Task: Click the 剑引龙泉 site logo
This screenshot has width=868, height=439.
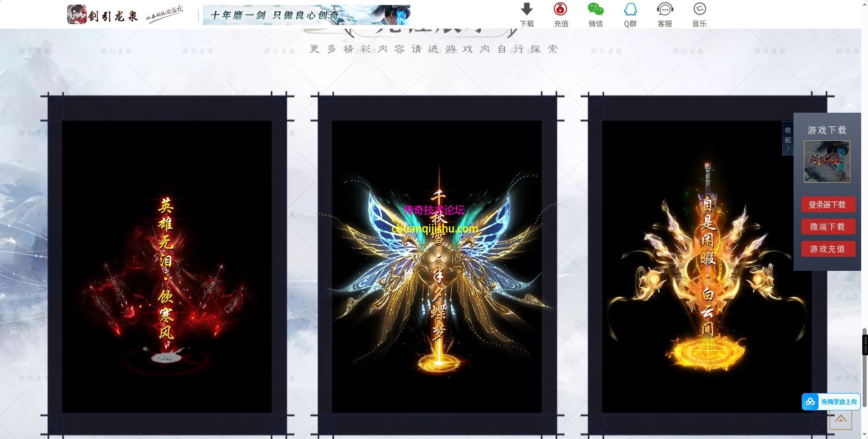Action: [103, 15]
